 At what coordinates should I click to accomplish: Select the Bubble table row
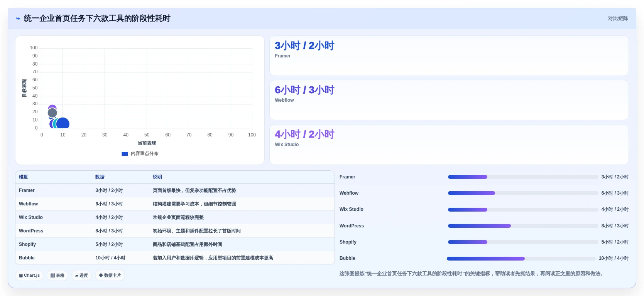click(x=175, y=258)
